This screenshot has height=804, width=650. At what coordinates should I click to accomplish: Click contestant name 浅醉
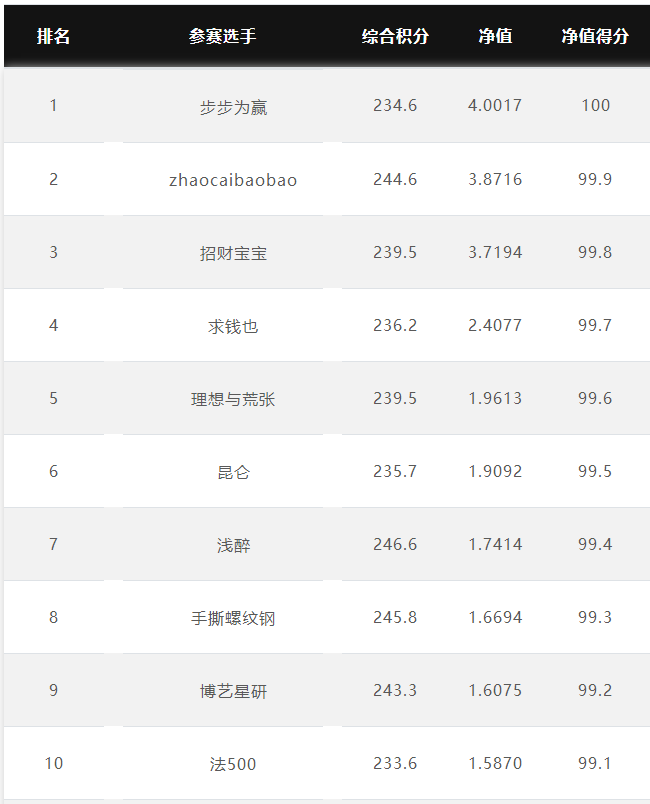[233, 546]
